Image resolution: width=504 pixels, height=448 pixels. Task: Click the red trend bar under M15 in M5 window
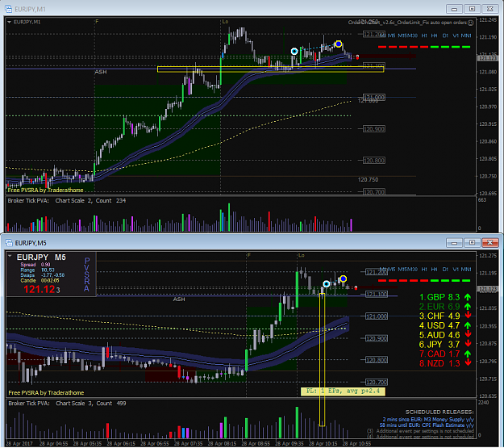point(403,281)
